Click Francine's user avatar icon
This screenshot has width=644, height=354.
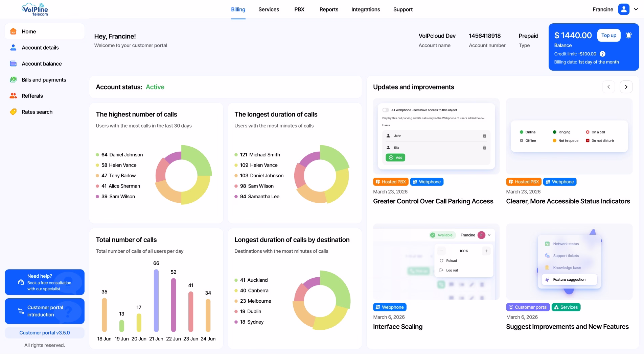(624, 9)
